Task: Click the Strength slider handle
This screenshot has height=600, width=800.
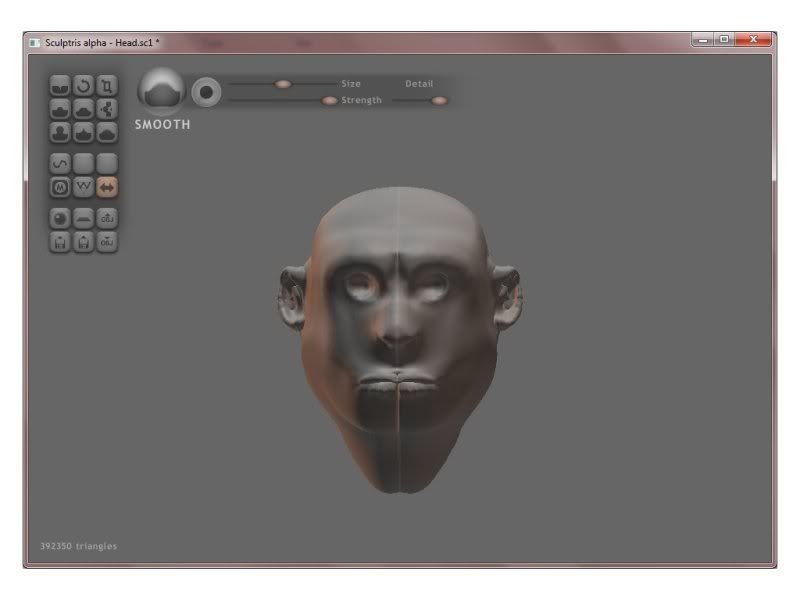Action: point(329,100)
